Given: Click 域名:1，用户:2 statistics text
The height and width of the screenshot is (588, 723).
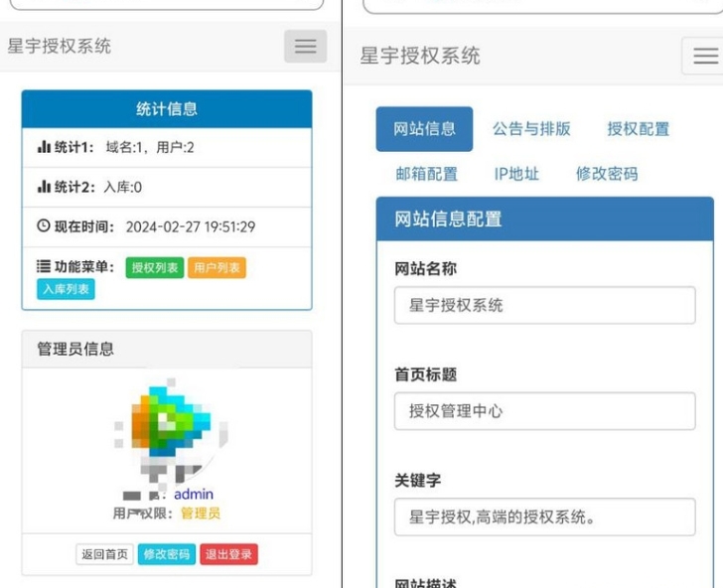Looking at the screenshot, I should pyautogui.click(x=150, y=148).
